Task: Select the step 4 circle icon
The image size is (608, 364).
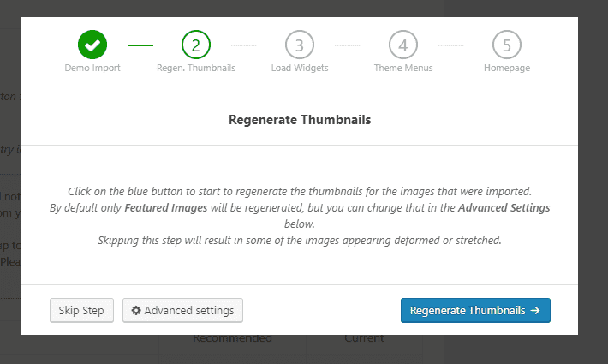Action: coord(403,45)
